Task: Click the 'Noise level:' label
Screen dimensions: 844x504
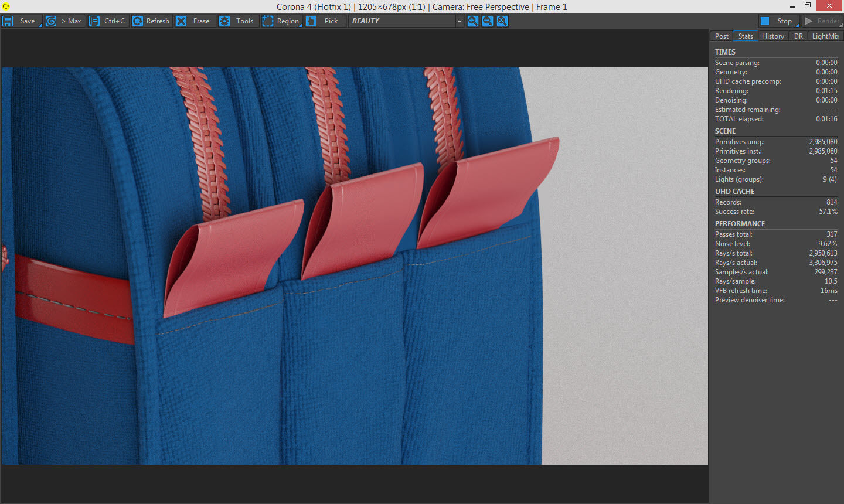Action: [x=732, y=244]
